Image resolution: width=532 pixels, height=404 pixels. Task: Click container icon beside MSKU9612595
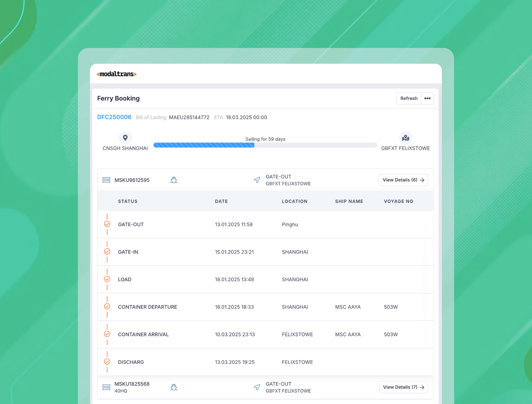point(106,180)
